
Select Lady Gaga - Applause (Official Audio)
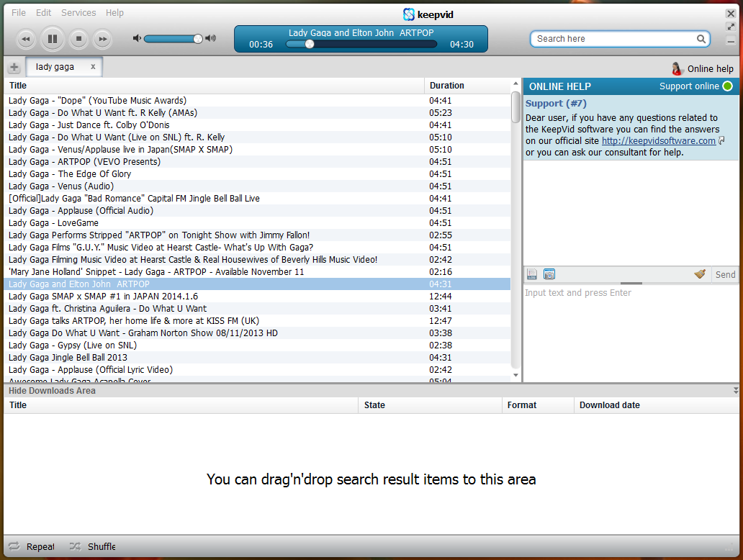(x=257, y=211)
